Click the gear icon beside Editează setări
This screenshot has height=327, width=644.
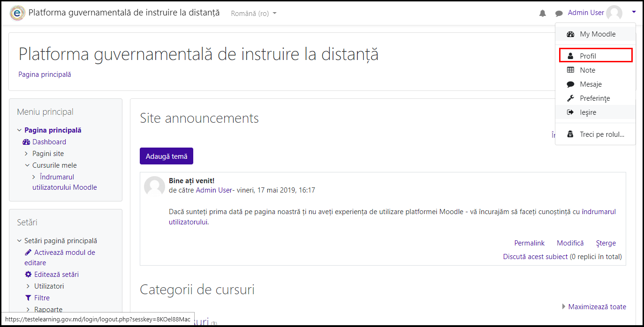[x=28, y=275]
